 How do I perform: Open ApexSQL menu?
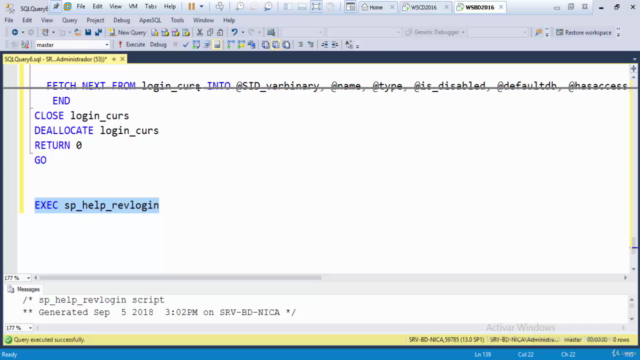150,20
